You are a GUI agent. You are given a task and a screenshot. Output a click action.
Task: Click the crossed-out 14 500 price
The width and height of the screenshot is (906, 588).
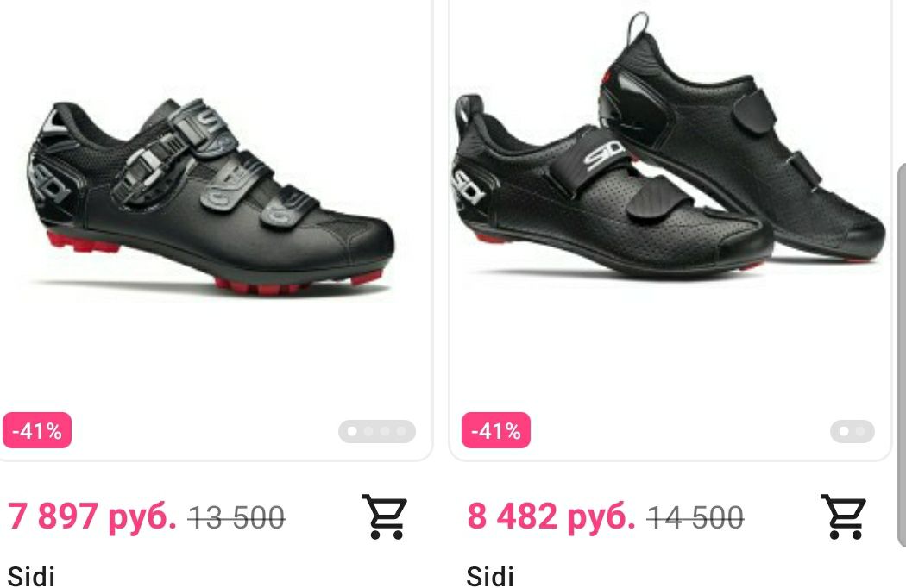pyautogui.click(x=695, y=517)
